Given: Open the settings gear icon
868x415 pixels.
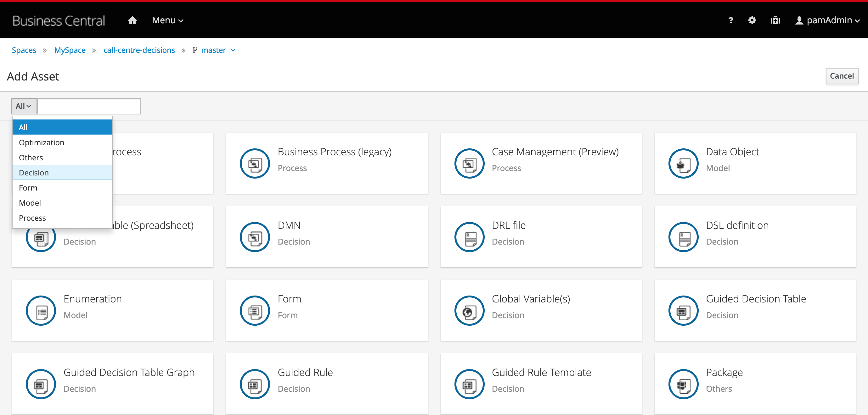Looking at the screenshot, I should click(752, 20).
